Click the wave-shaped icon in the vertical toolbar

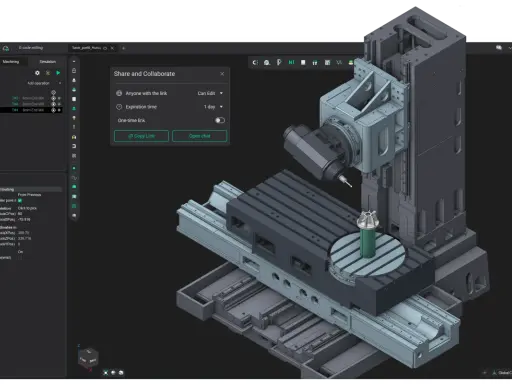pyautogui.click(x=74, y=178)
